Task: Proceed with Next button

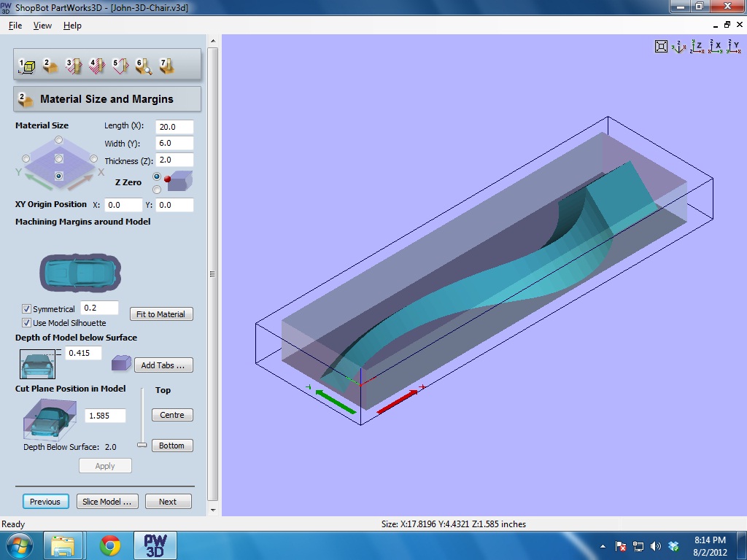Action: point(169,502)
